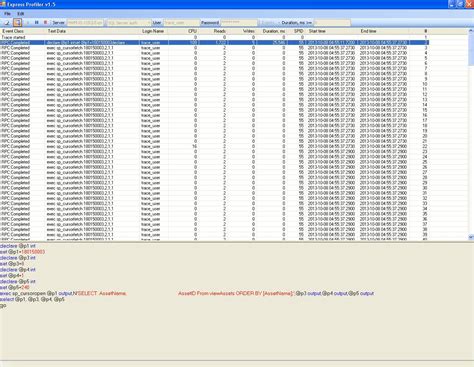
Task: Open the SQL Server auth dropdown
Action: [128, 23]
